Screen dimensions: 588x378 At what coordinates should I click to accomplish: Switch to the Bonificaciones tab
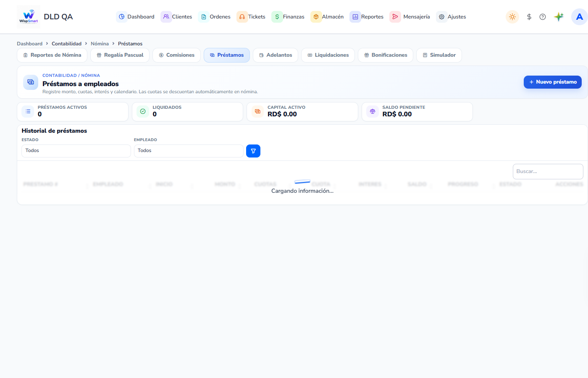(x=386, y=55)
